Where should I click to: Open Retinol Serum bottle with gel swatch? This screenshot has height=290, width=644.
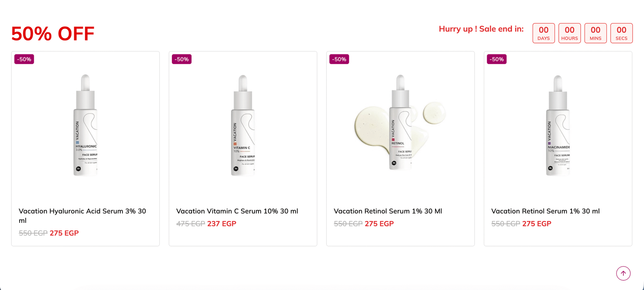point(400,123)
